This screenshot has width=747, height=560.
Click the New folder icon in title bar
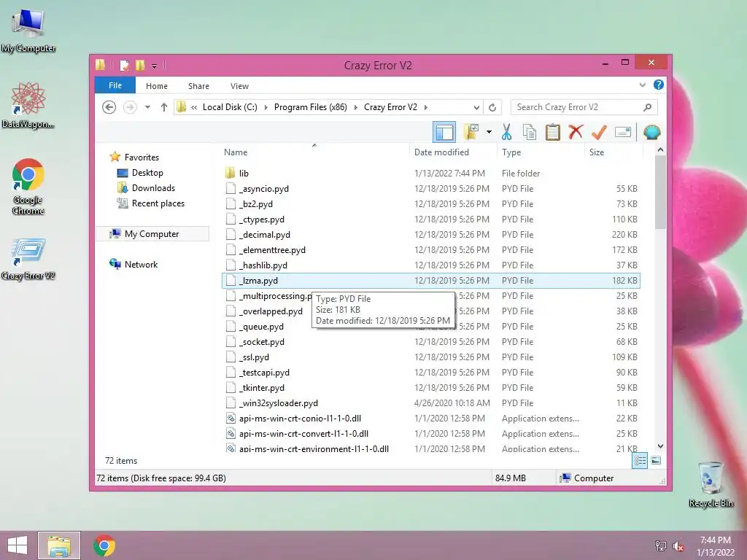coord(140,65)
